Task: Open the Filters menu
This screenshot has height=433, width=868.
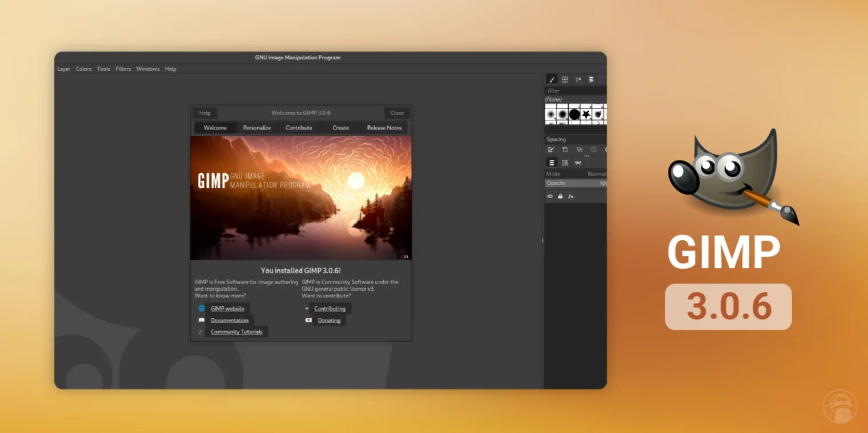Action: point(123,68)
